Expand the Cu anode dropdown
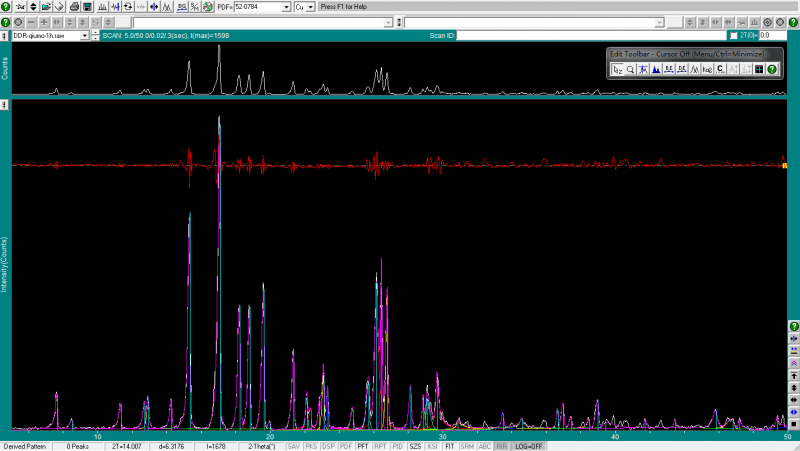The width and height of the screenshot is (800, 451). tap(310, 7)
